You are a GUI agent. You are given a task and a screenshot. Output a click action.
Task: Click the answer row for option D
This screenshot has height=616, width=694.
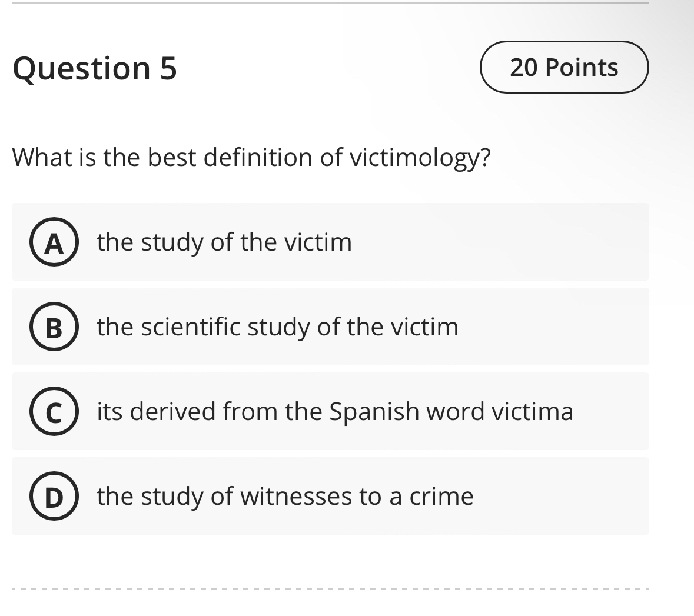pyautogui.click(x=330, y=497)
